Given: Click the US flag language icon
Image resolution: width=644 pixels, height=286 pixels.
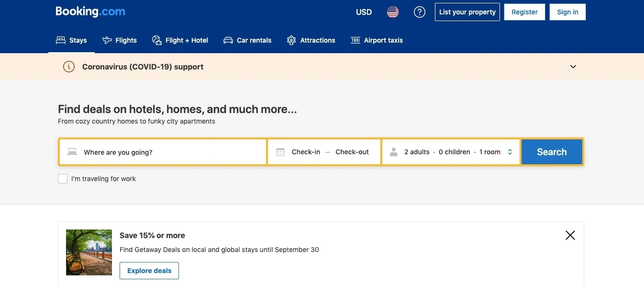Looking at the screenshot, I should tap(393, 12).
